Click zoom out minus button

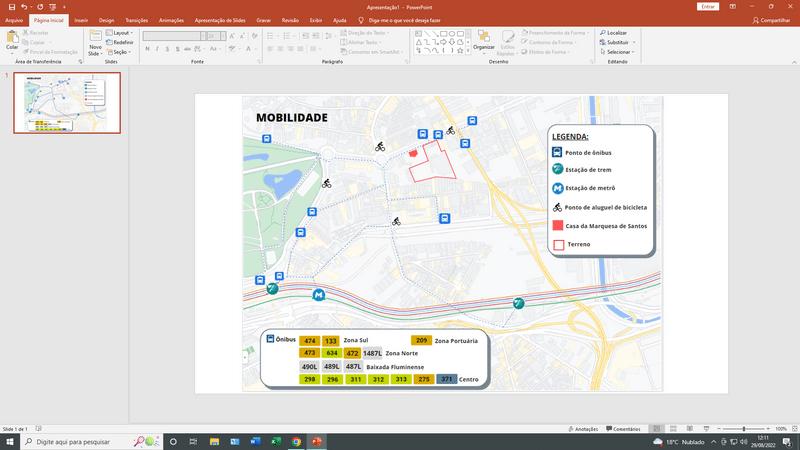pos(719,429)
